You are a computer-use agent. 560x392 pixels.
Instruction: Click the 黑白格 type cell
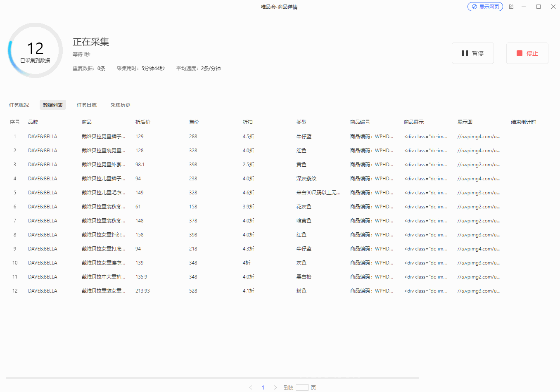click(x=304, y=277)
